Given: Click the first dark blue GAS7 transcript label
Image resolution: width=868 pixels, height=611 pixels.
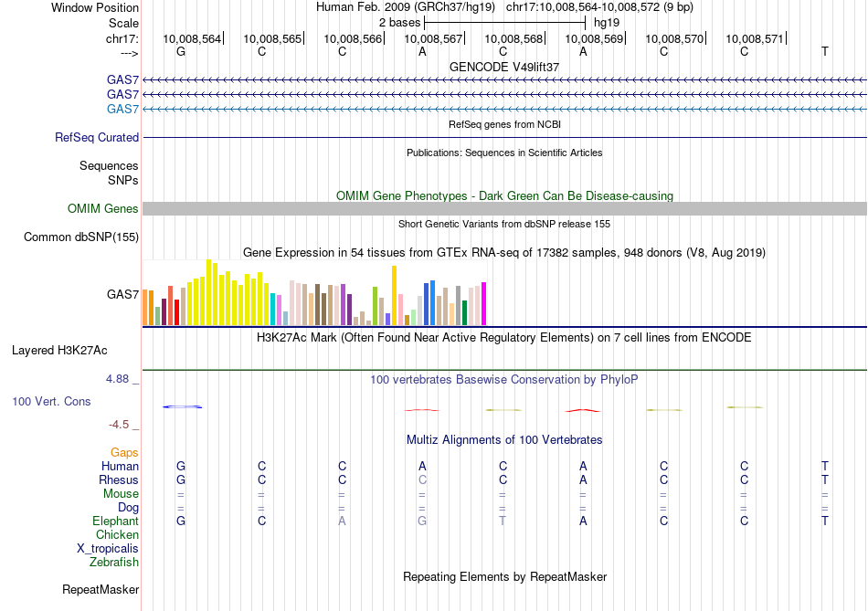Looking at the screenshot, I should point(122,79).
